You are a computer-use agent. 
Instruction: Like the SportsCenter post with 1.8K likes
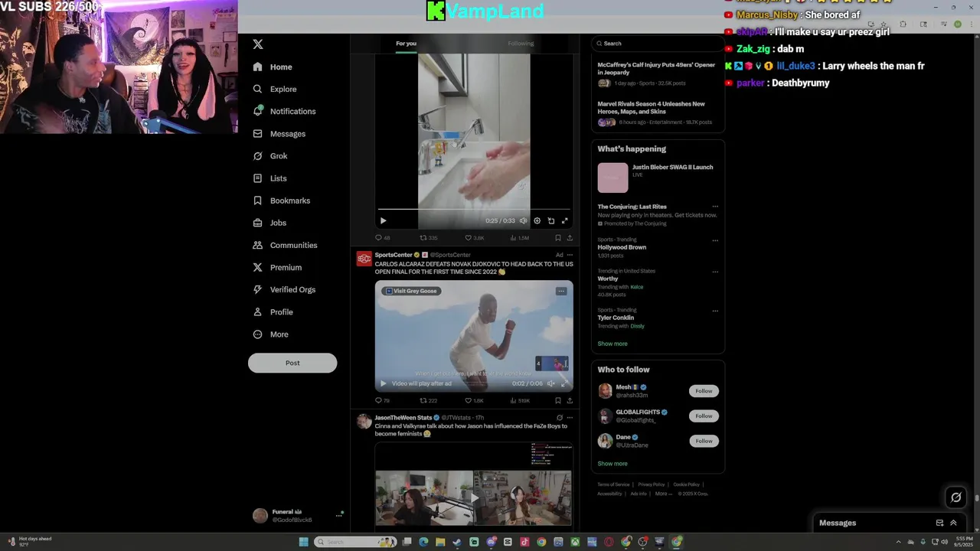coord(475,400)
